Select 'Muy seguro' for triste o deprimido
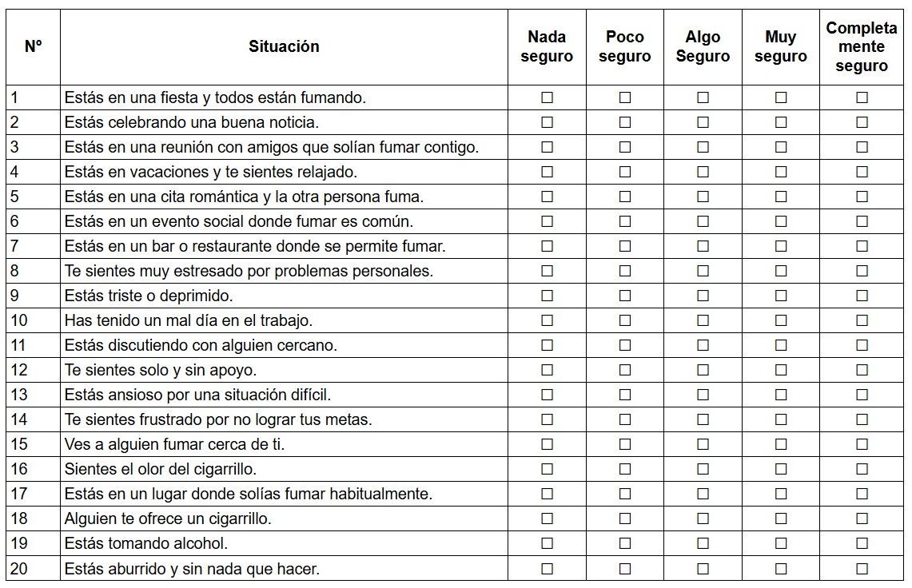Screen dimensions: 912x588 (x=781, y=296)
